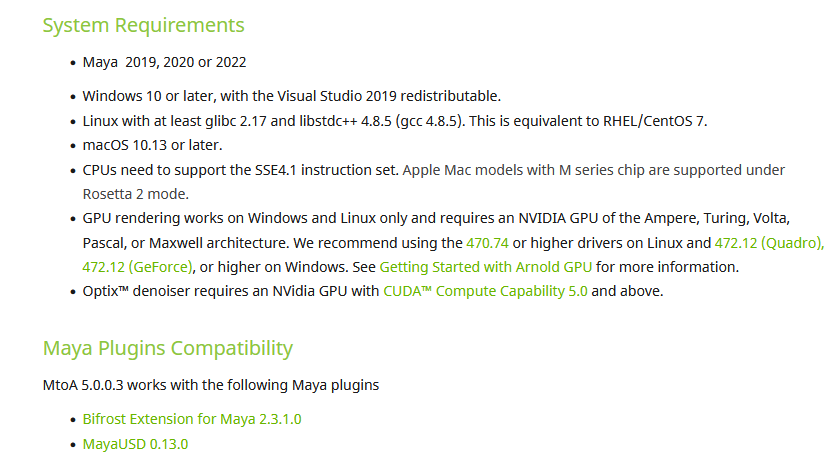
Task: Click the Maya 2019, 2020 or 2022 bullet
Action: 164,62
